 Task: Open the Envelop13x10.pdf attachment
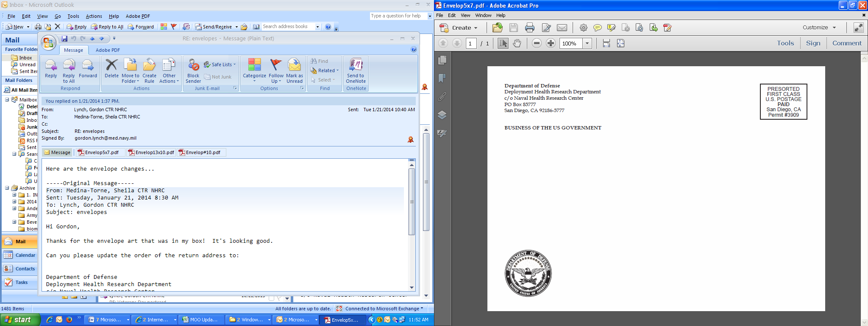[x=151, y=152]
